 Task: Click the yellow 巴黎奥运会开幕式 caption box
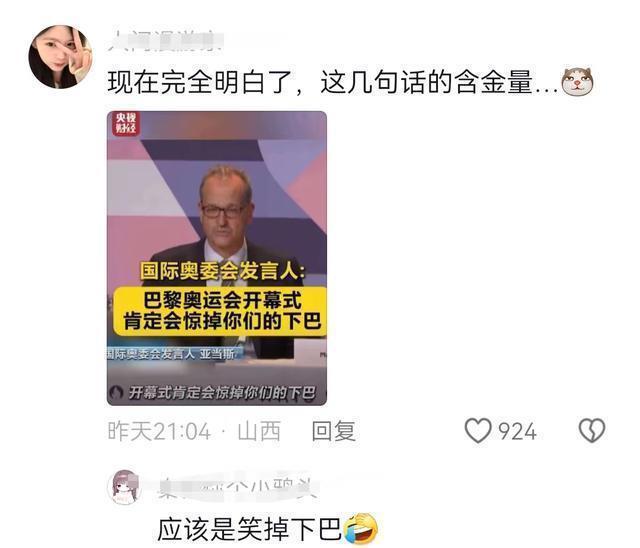220,311
